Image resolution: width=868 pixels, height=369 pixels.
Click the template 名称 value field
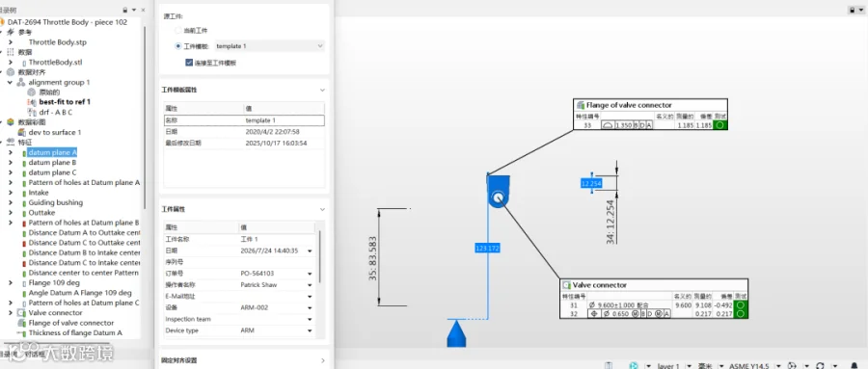pyautogui.click(x=284, y=120)
